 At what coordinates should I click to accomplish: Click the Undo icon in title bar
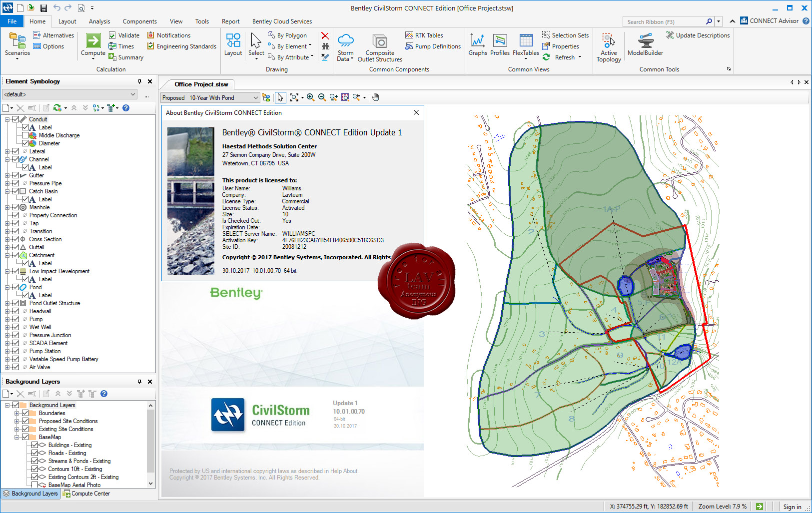click(56, 8)
